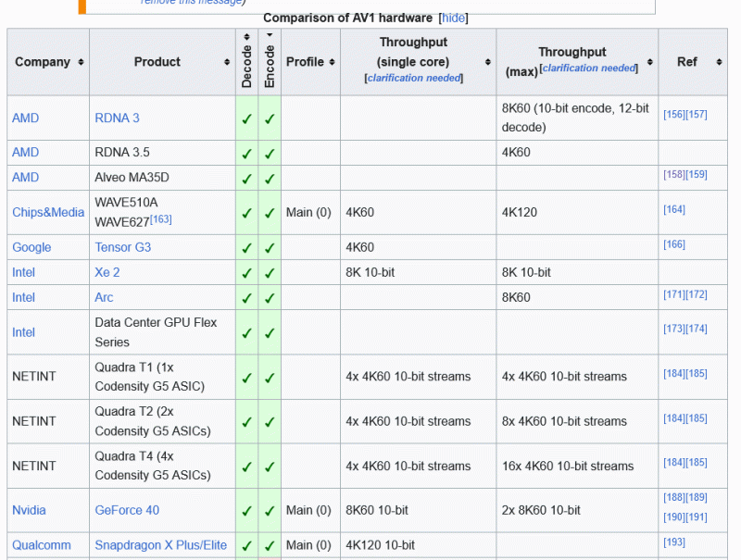The height and width of the screenshot is (560, 741).
Task: Open reference 190 citation
Action: coord(674,517)
